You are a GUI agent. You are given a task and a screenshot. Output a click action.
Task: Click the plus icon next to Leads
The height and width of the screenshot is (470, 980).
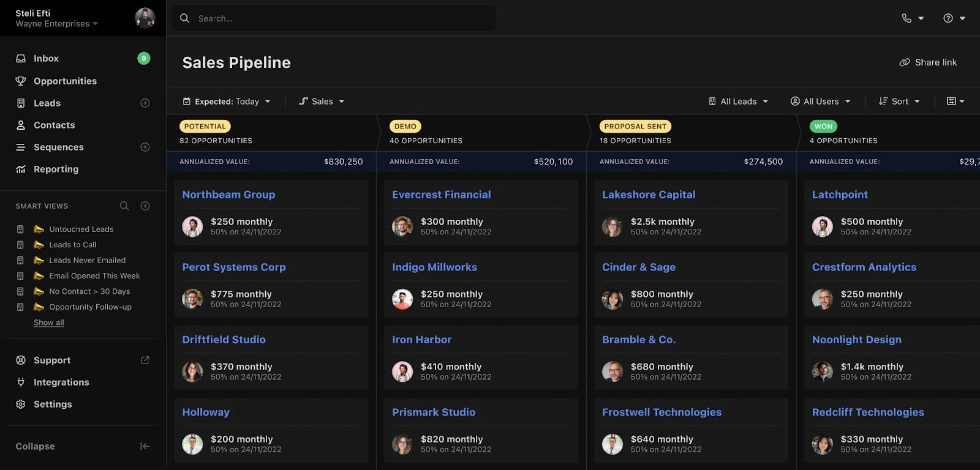tap(145, 103)
